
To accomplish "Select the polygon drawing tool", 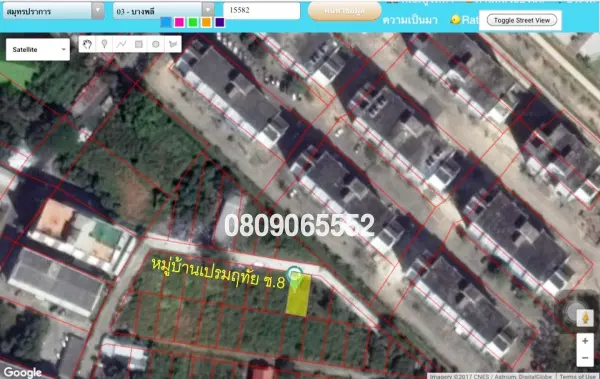I will (x=173, y=44).
